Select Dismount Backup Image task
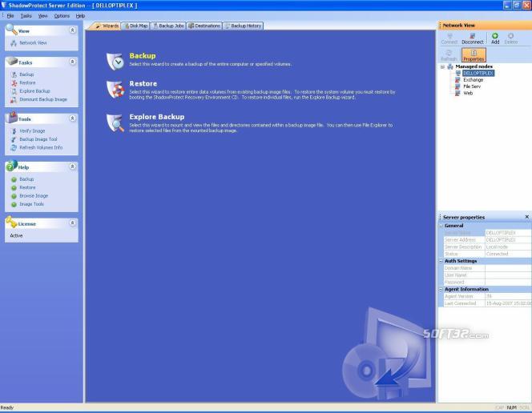The width and height of the screenshot is (532, 413). 42,99
